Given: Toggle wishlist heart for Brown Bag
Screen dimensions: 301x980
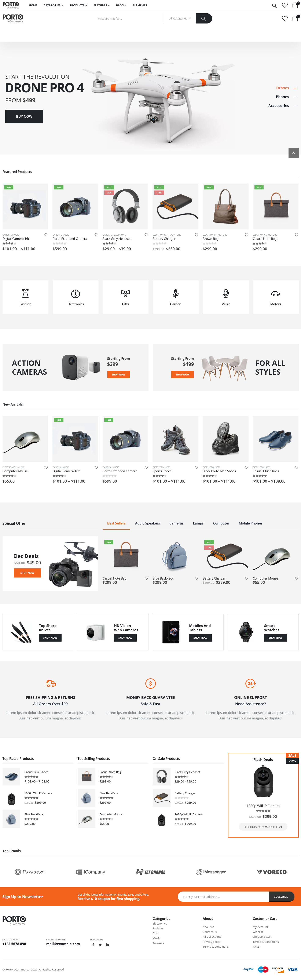Looking at the screenshot, I should pos(246,235).
